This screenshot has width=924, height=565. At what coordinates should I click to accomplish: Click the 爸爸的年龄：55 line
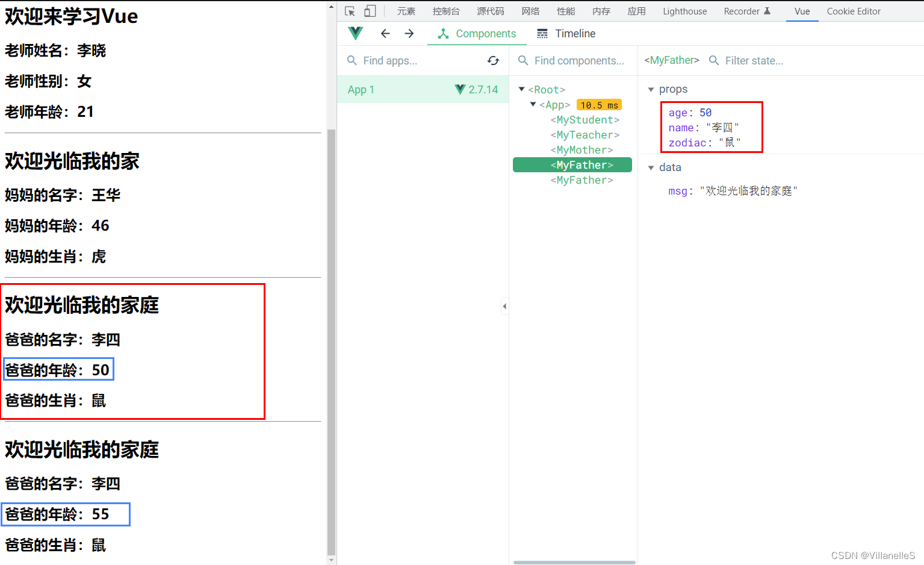click(x=58, y=514)
